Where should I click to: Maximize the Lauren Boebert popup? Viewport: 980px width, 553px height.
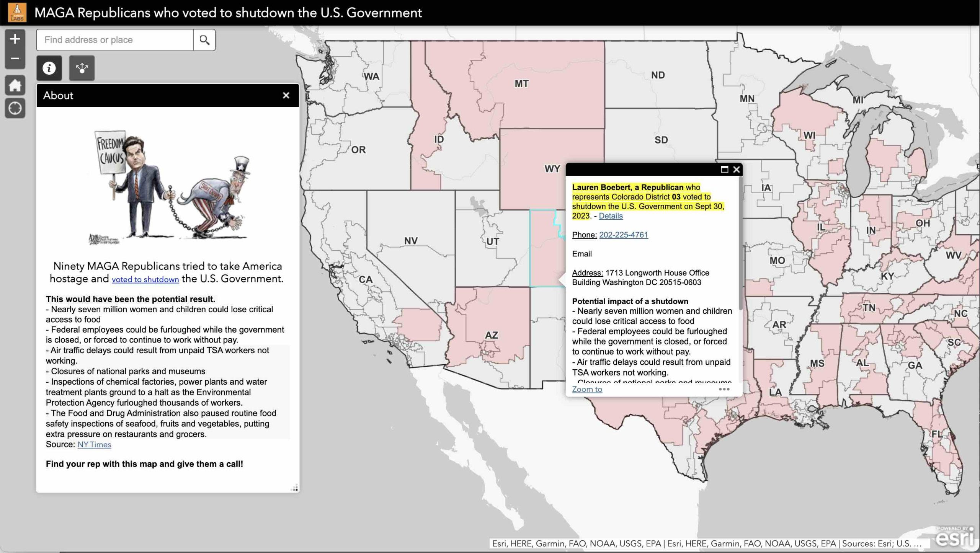pyautogui.click(x=724, y=170)
